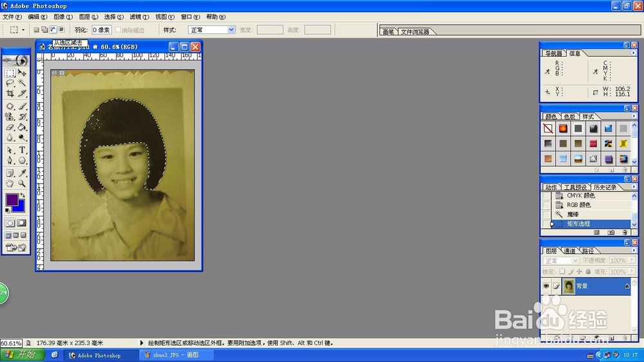
Task: Select the Eraser tool
Action: pyautogui.click(x=10, y=127)
